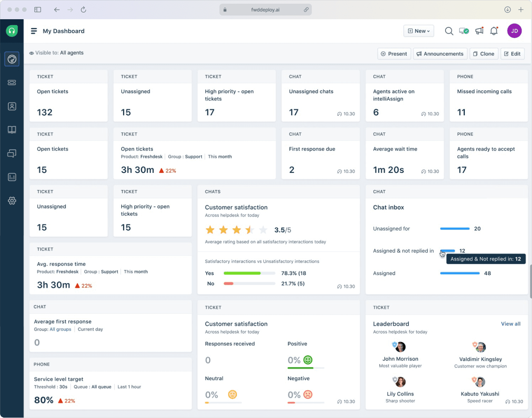Viewport: 532px width, 418px height.
Task: Open the reports chart icon in sidebar
Action: (12, 177)
